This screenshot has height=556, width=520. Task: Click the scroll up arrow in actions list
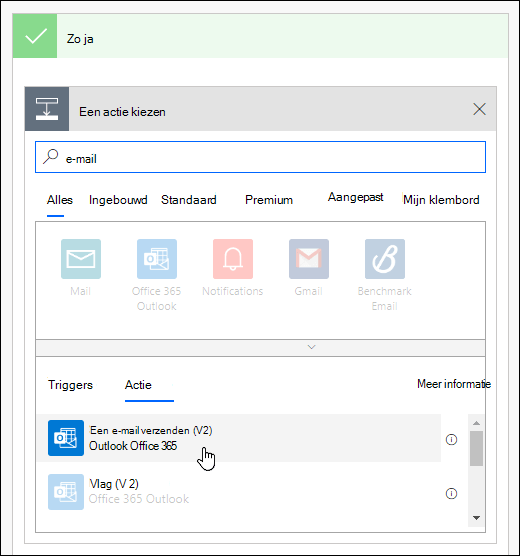coord(476,423)
